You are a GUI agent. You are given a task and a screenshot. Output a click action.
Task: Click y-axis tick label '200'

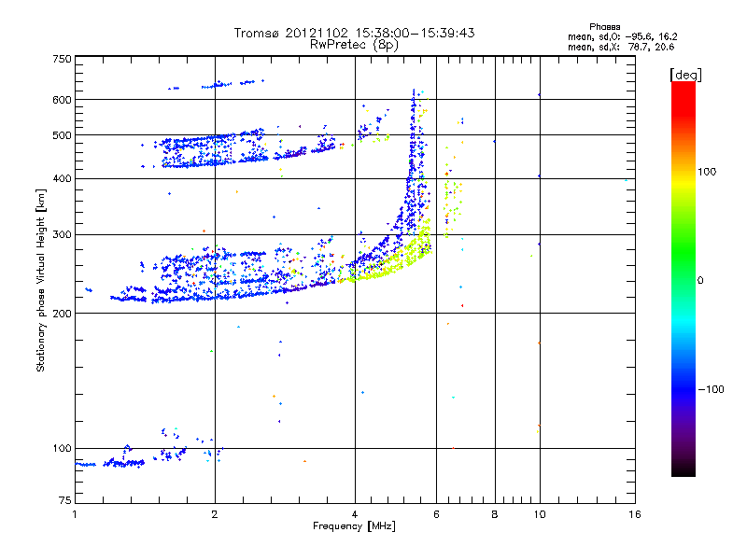tap(62, 314)
